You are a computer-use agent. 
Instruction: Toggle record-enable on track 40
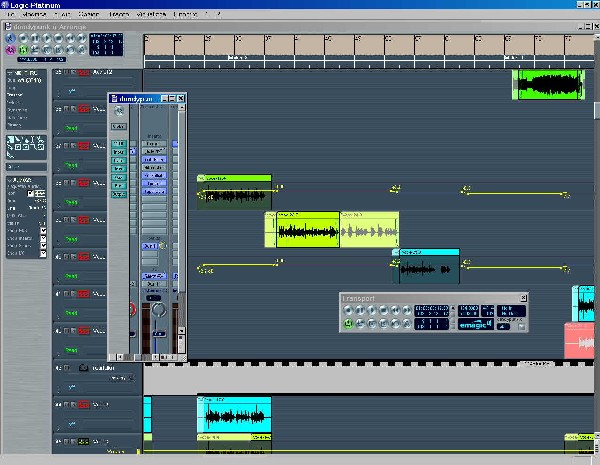pyautogui.click(x=84, y=257)
